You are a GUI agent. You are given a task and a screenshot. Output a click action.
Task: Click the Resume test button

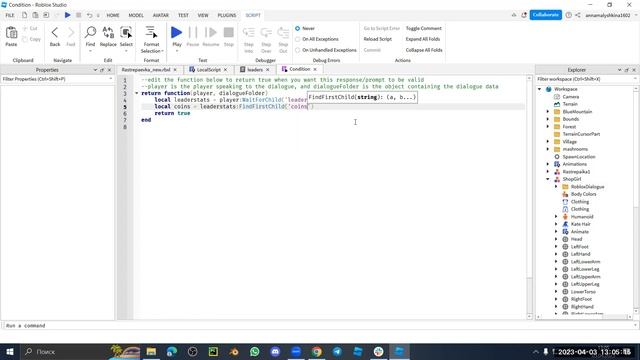click(x=211, y=33)
